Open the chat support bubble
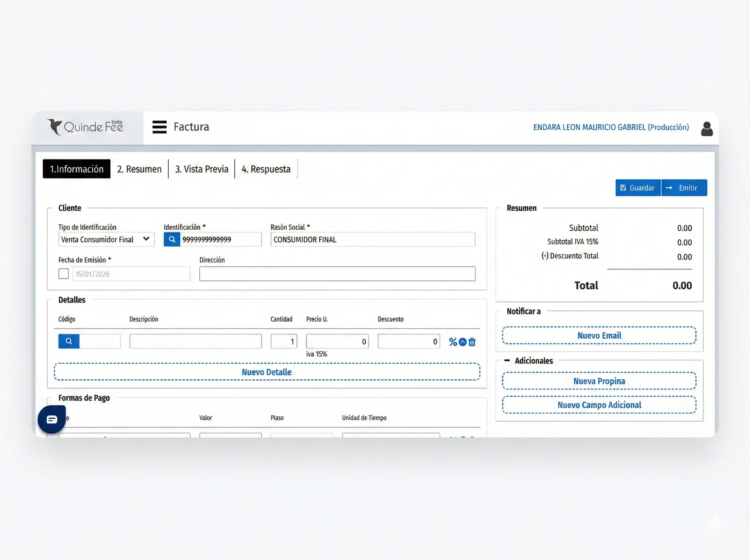 [x=52, y=419]
